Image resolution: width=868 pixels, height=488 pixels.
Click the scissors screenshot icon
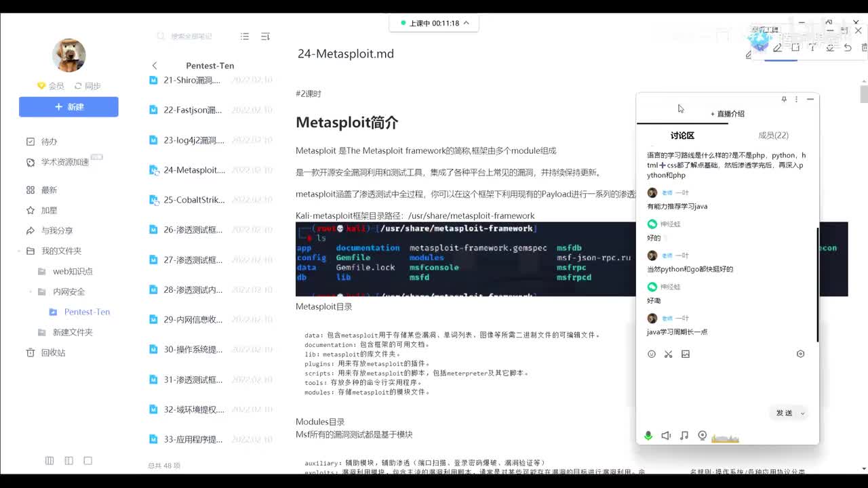click(x=669, y=354)
